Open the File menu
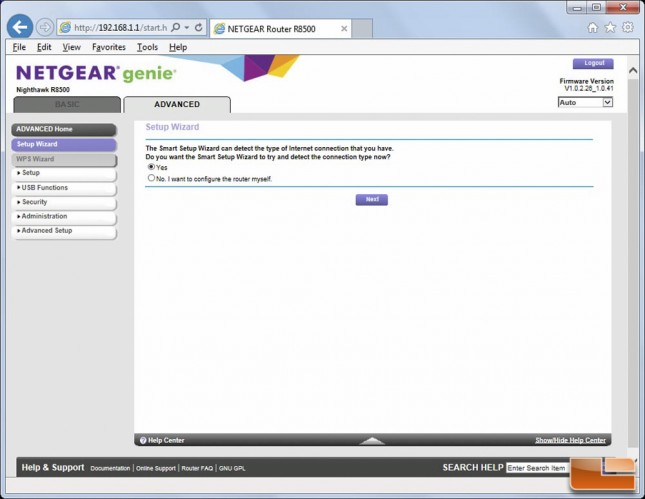The image size is (645, 499). (x=19, y=47)
